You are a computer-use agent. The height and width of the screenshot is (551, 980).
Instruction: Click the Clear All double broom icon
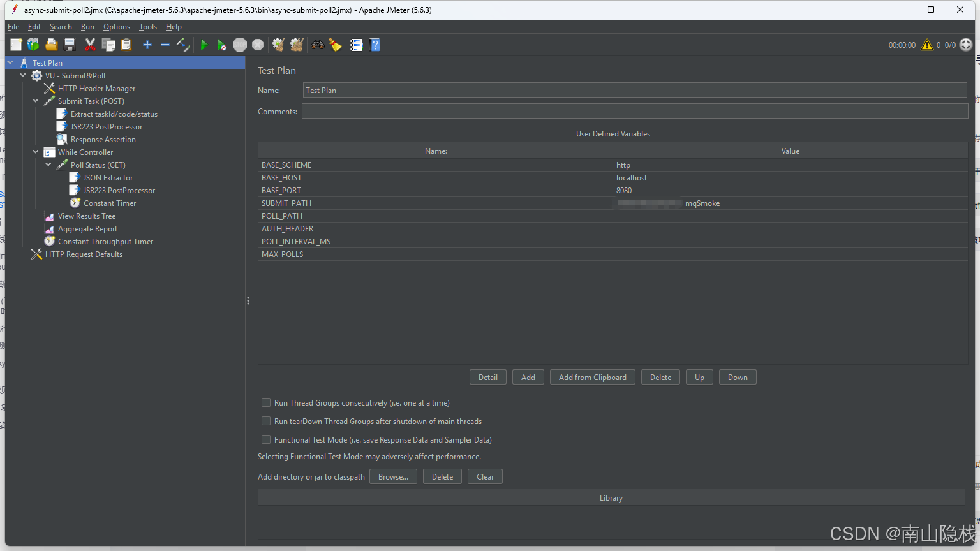[297, 45]
